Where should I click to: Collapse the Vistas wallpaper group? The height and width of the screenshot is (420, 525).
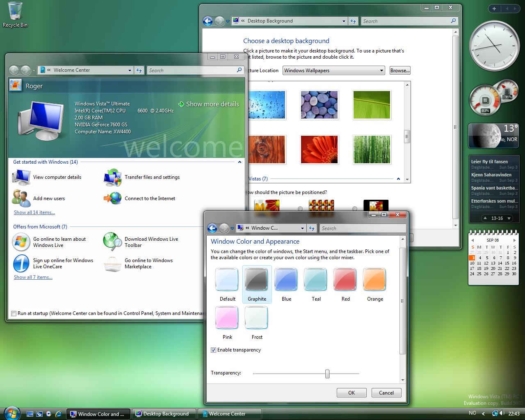(x=398, y=179)
